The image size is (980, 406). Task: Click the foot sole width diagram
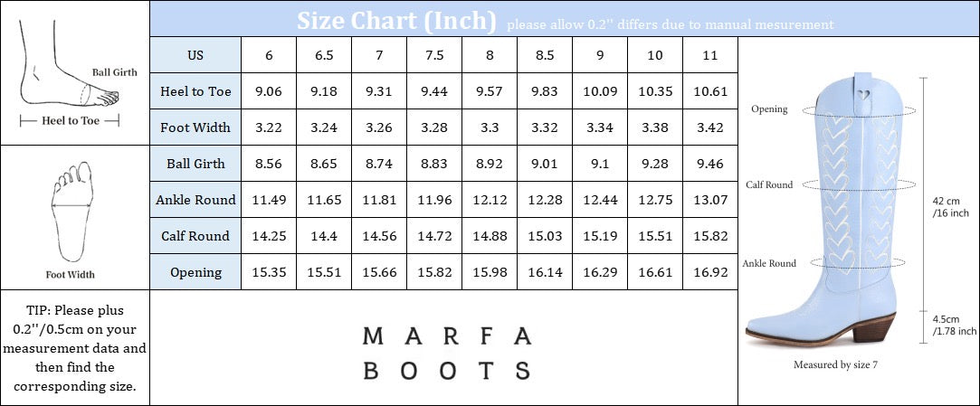pos(72,212)
